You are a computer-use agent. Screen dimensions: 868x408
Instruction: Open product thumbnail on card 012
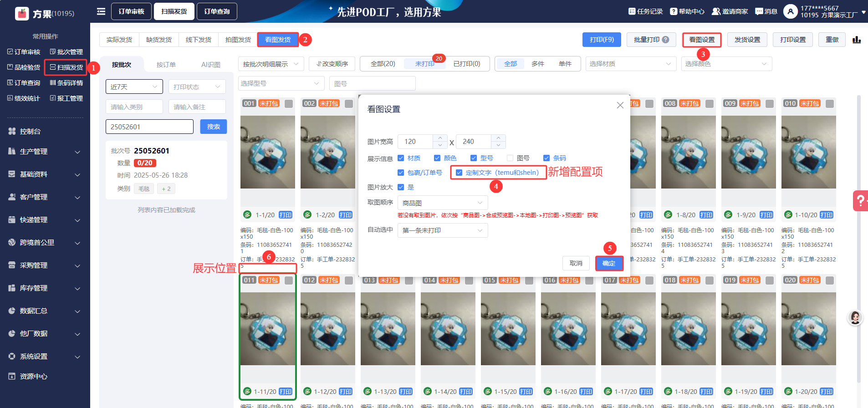point(328,328)
